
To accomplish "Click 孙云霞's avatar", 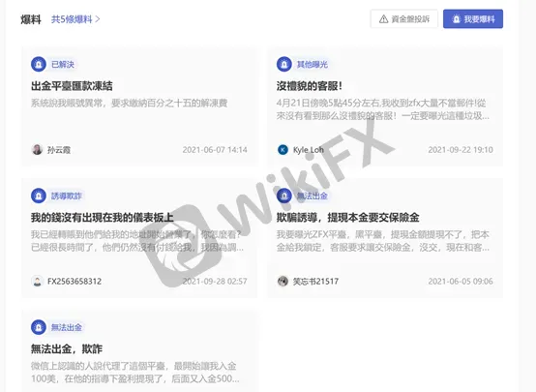I will pyautogui.click(x=37, y=149).
